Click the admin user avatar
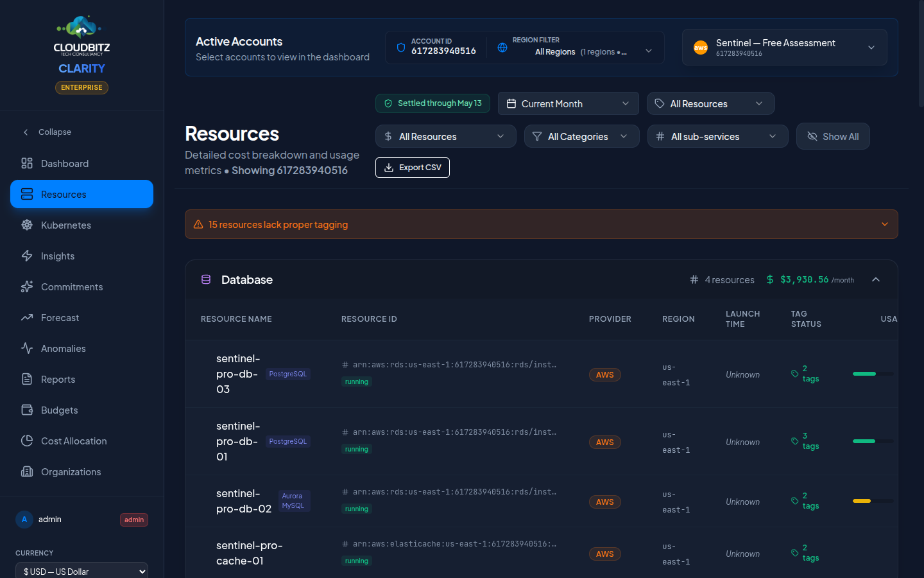The height and width of the screenshot is (578, 924). click(x=24, y=520)
